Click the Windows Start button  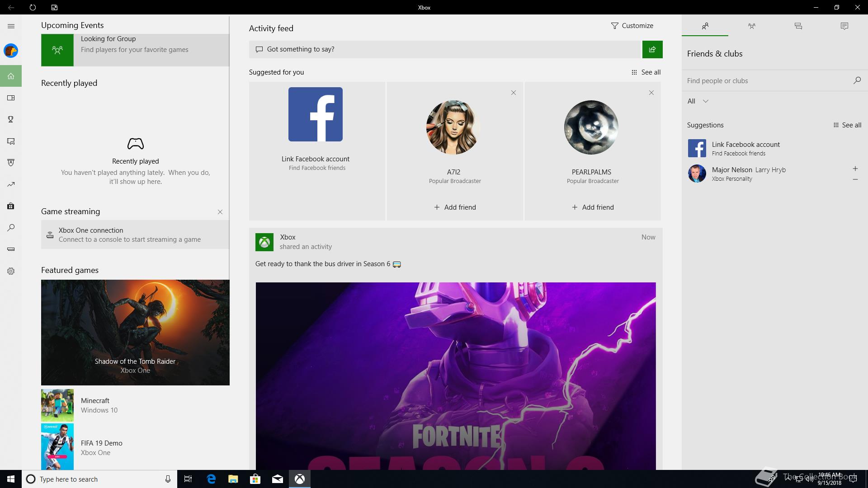tap(11, 479)
